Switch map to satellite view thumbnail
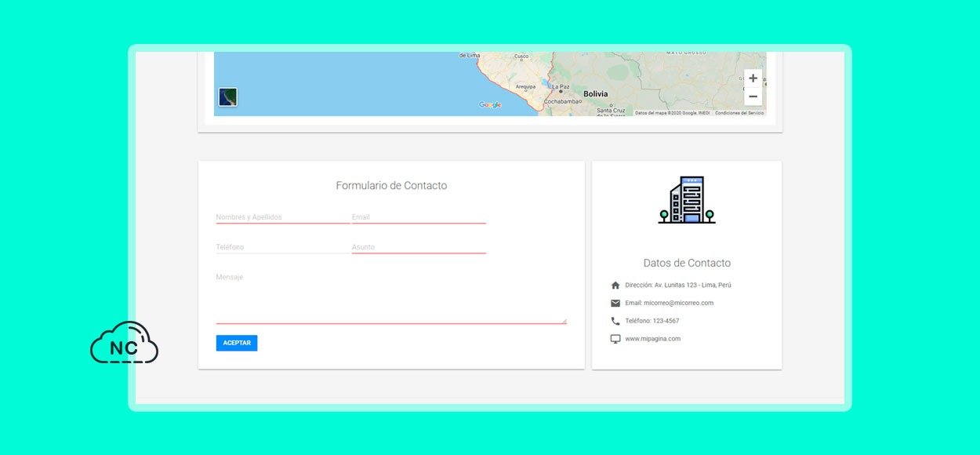 227,97
